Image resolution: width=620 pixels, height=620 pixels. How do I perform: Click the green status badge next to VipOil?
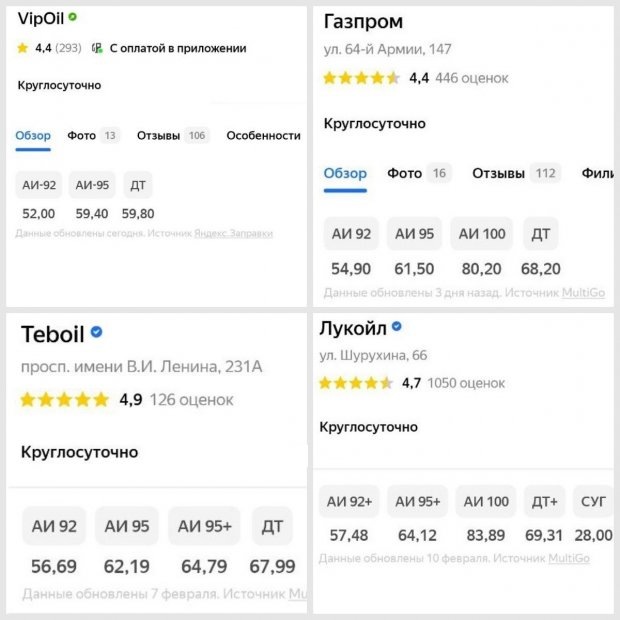72,17
